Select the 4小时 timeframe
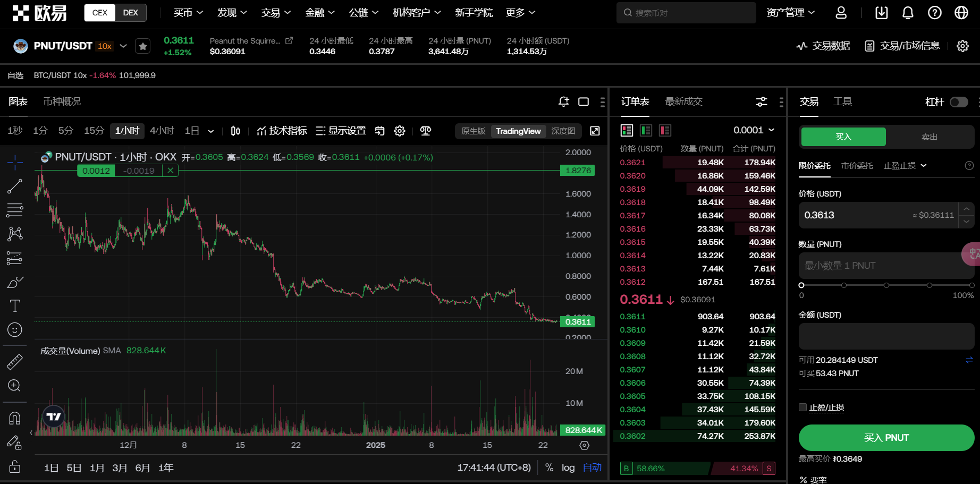Viewport: 980px width, 484px height. [162, 131]
